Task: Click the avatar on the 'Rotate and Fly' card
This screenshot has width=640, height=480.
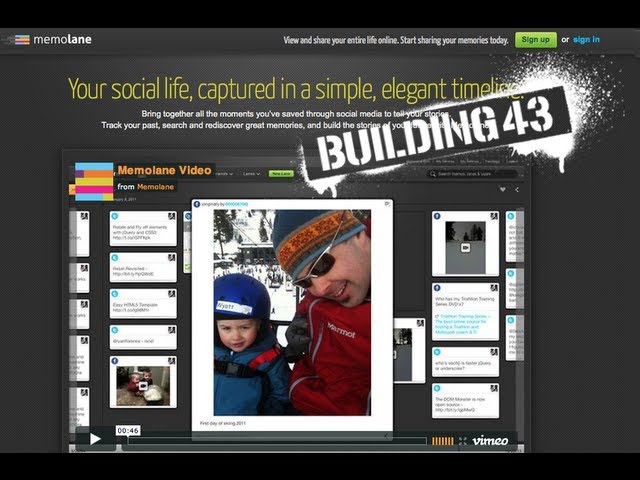Action: pyautogui.click(x=172, y=216)
